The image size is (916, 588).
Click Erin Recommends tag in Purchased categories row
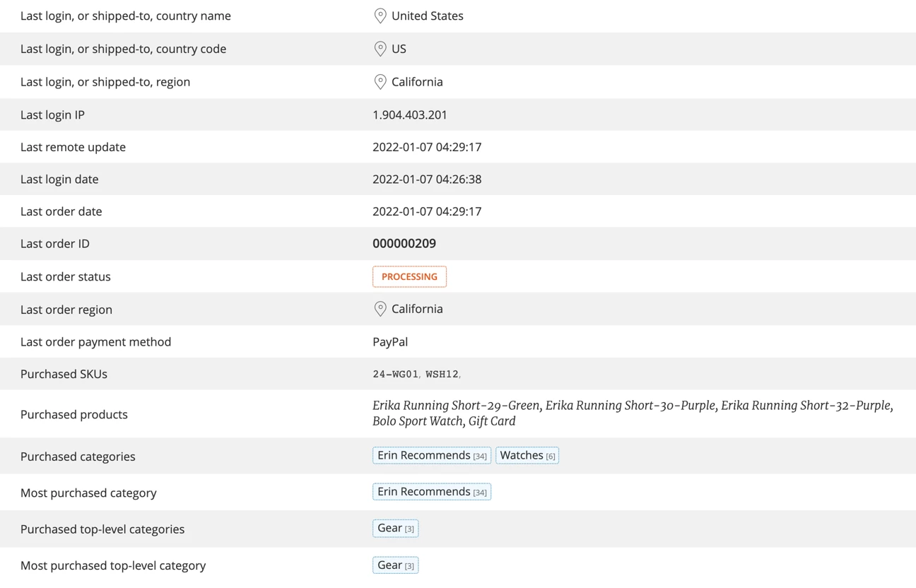[x=431, y=456]
